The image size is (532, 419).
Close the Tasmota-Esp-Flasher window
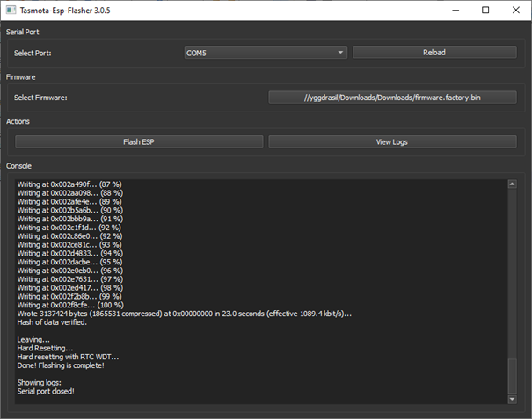click(516, 11)
